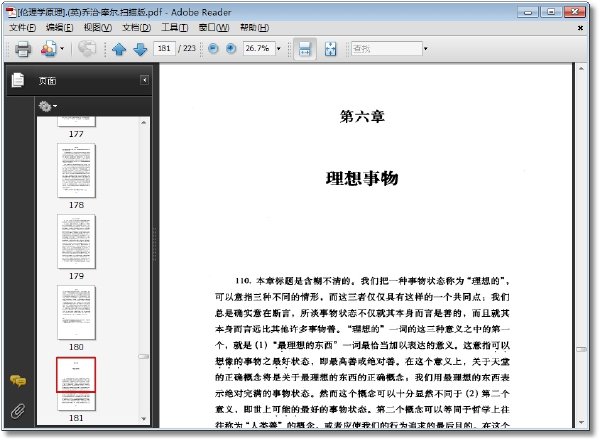Open the 工具(T) menu
The width and height of the screenshot is (600, 441).
coord(174,28)
